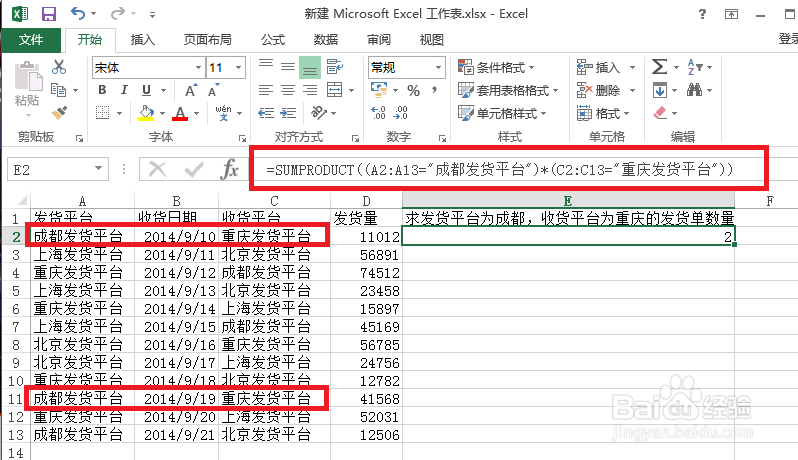Viewport: 798px width, 460px height.
Task: Toggle Bold formatting
Action: coord(102,90)
